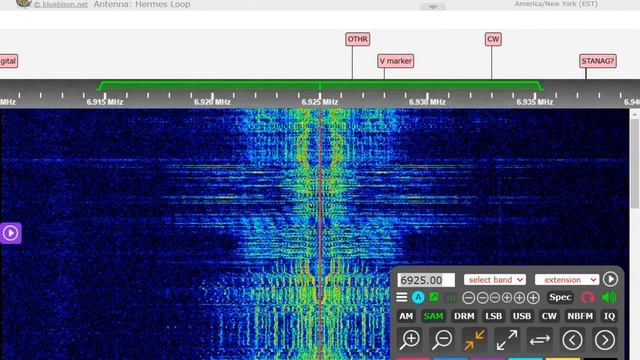
Task: Click the purple play button at left edge
Action: 10,233
